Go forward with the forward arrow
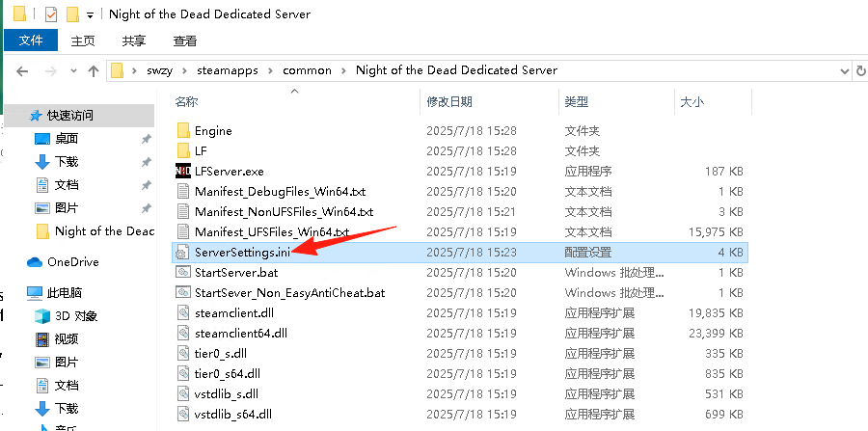The width and height of the screenshot is (868, 431). pos(50,70)
